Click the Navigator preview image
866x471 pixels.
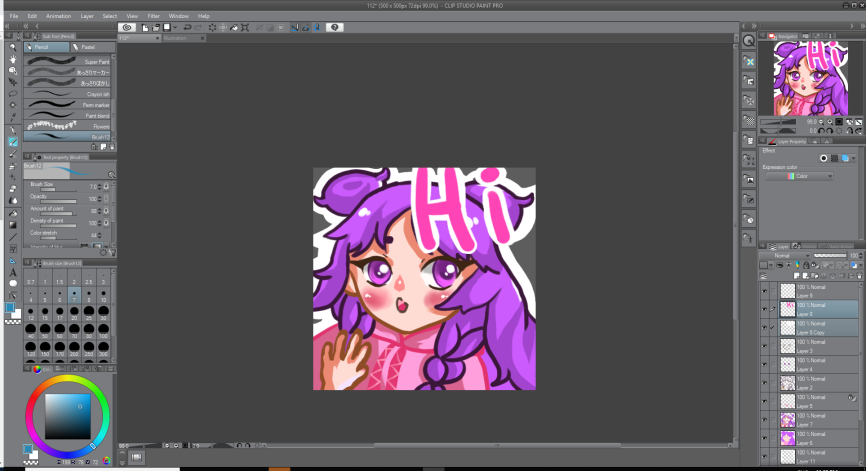tap(810, 78)
